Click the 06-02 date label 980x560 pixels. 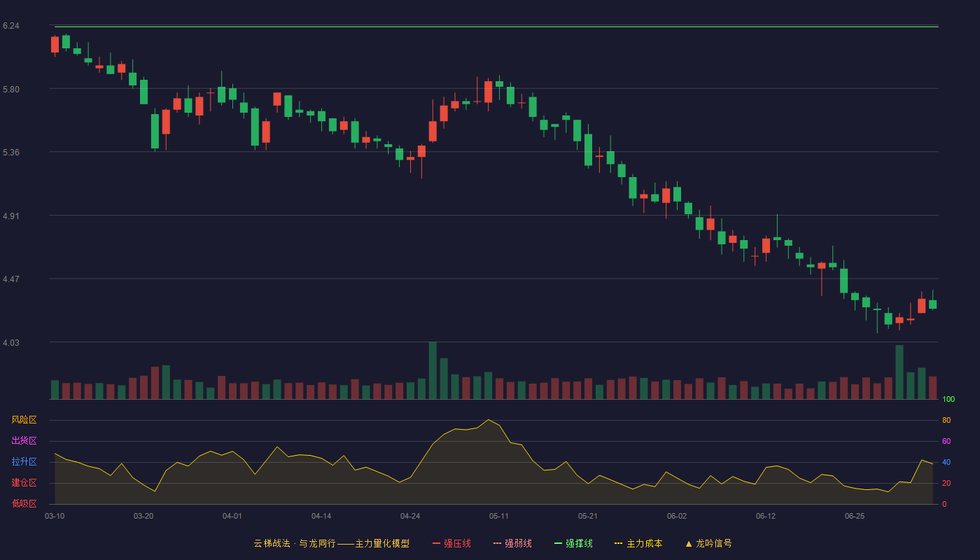677,516
